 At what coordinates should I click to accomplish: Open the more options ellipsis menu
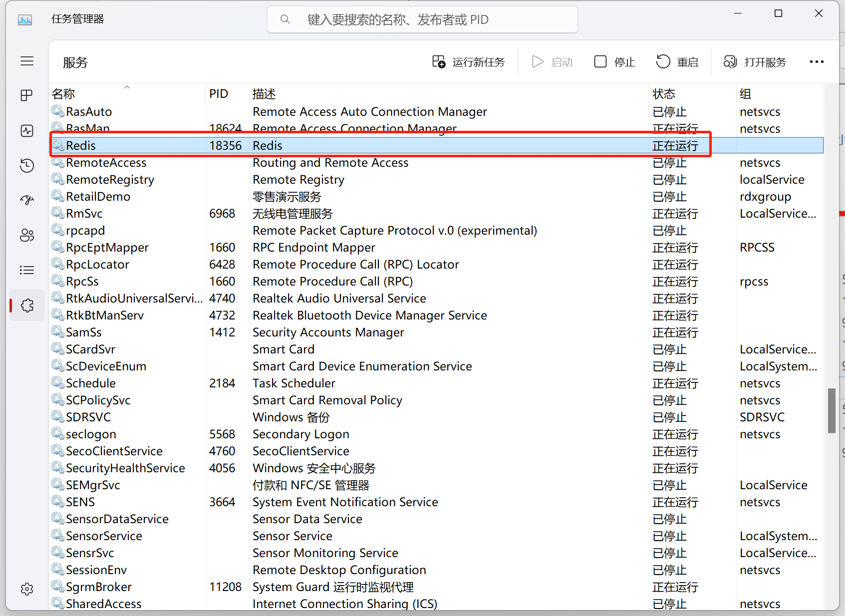point(817,62)
